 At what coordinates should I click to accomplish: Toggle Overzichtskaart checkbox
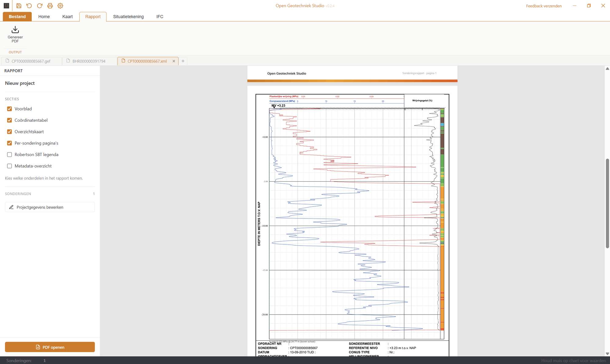point(9,132)
